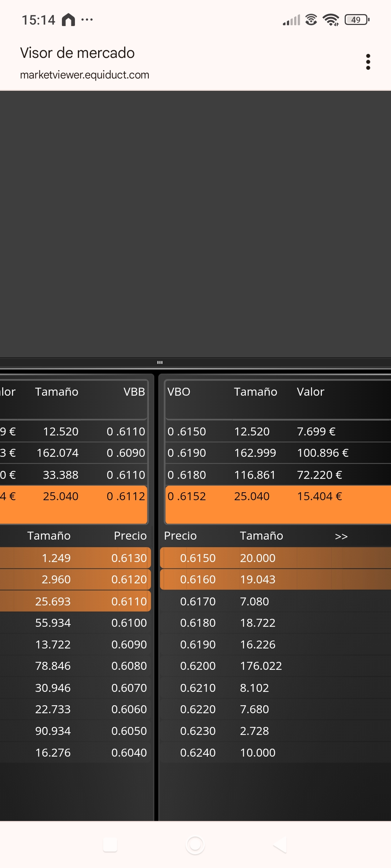Click the Valor column header

(310, 392)
